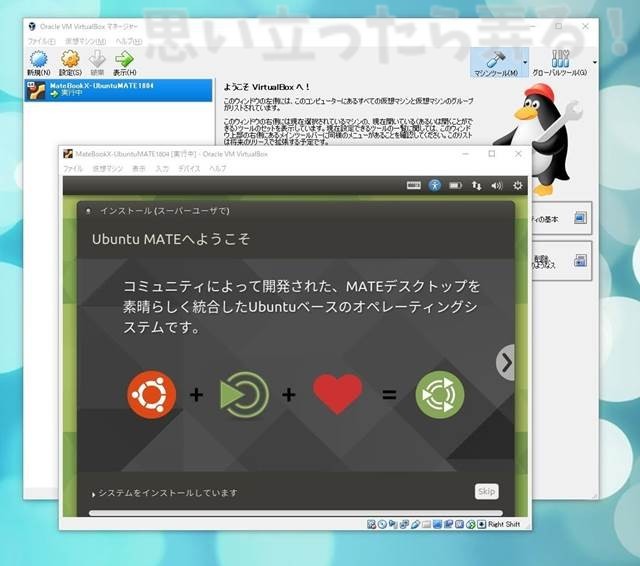Click the Skip button in the installer
640x566 pixels.
click(487, 491)
